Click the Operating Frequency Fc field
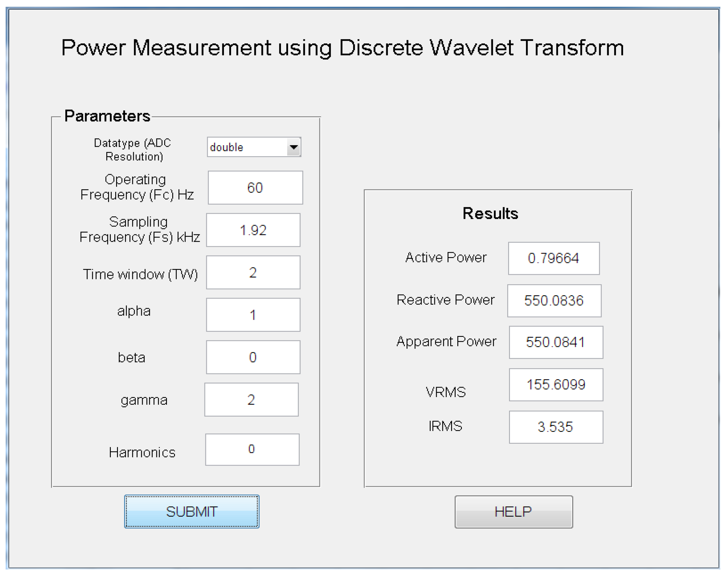Viewport: 728px width, 581px height. (x=255, y=187)
